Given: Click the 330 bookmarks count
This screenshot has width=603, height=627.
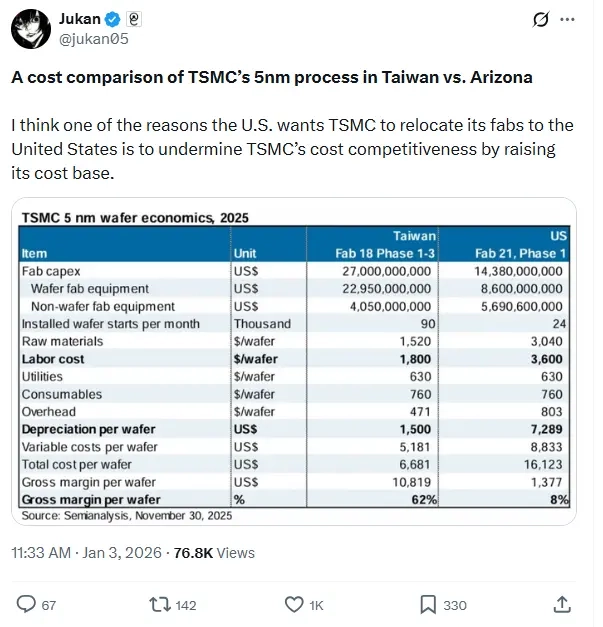Looking at the screenshot, I should [x=455, y=605].
